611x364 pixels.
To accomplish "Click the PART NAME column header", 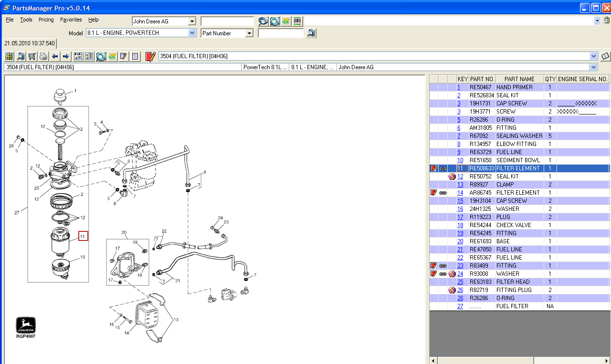I will [x=520, y=79].
